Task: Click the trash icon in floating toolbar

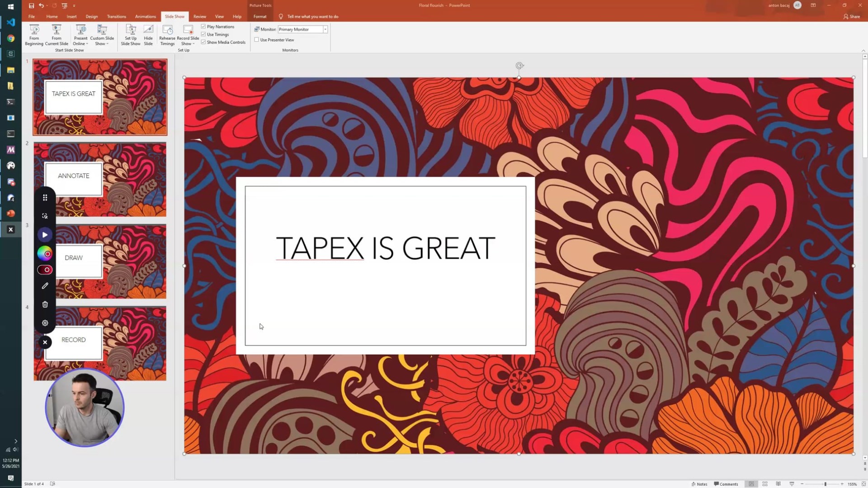Action: click(x=45, y=305)
